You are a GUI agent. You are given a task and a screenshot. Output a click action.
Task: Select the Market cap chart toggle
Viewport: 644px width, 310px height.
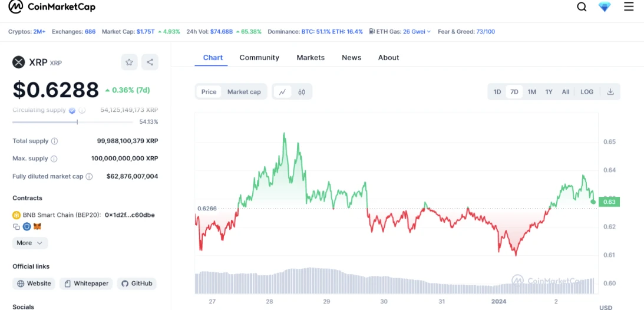point(244,92)
